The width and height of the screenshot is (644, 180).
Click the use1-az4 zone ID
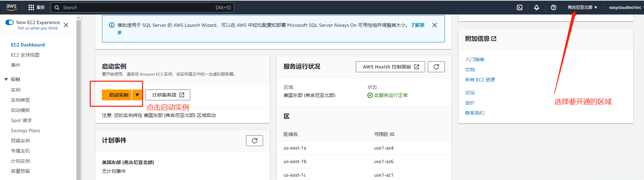(x=384, y=148)
